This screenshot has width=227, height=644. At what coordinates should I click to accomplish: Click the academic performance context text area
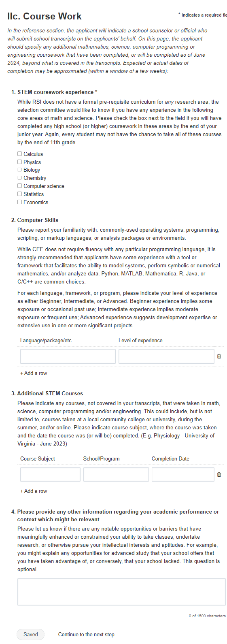tap(121, 592)
